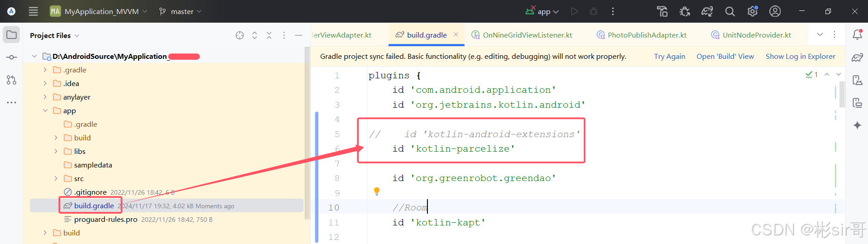
Task: Open Notifications bell icon
Action: pyautogui.click(x=857, y=34)
